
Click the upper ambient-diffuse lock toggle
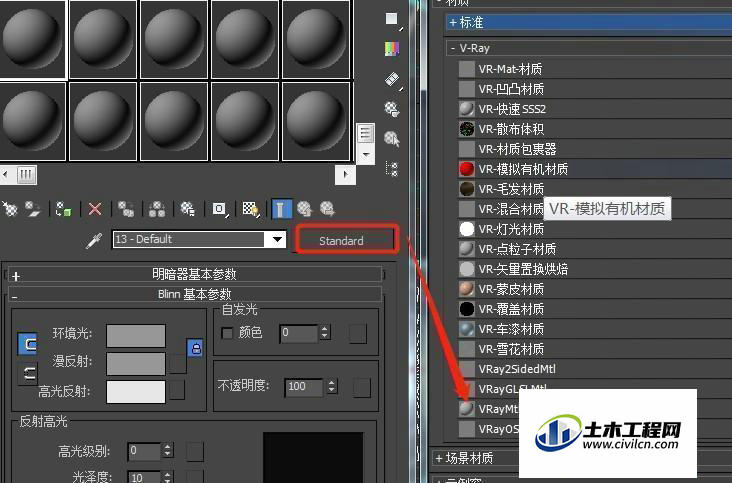coord(27,344)
